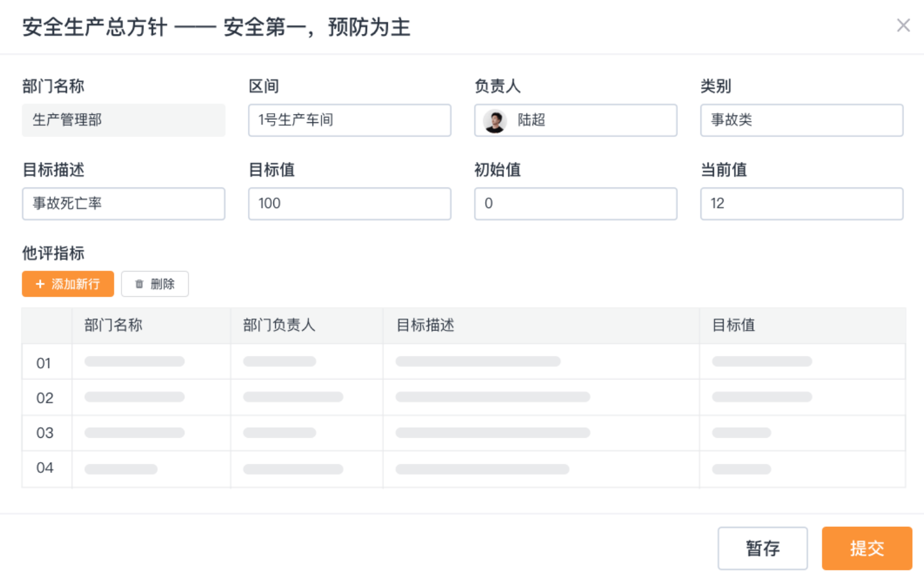Click the 部门负责人 column header

279,325
